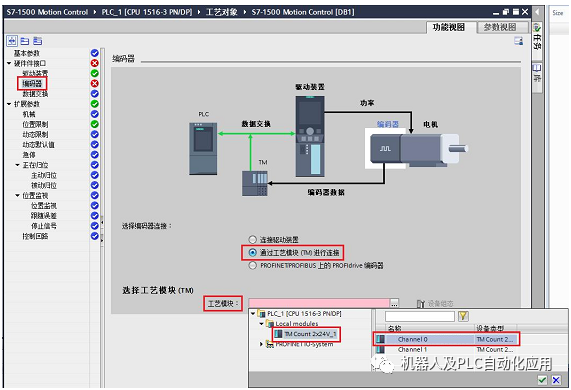Click the Channel 1 module icon
Screen dimensions: 571x390
click(x=380, y=349)
